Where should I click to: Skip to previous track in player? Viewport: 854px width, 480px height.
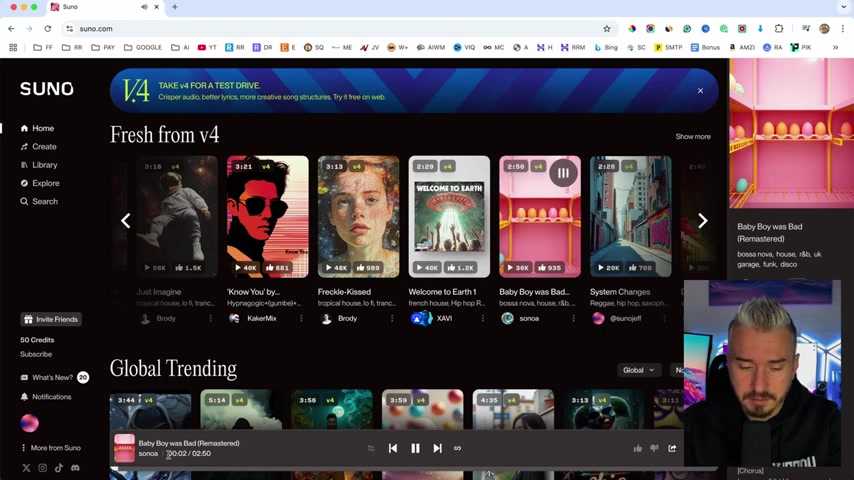pos(393,448)
